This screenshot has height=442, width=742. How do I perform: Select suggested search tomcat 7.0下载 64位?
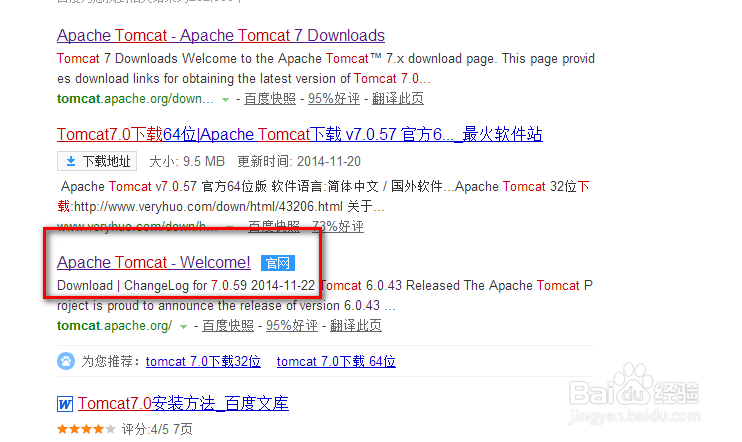(336, 362)
